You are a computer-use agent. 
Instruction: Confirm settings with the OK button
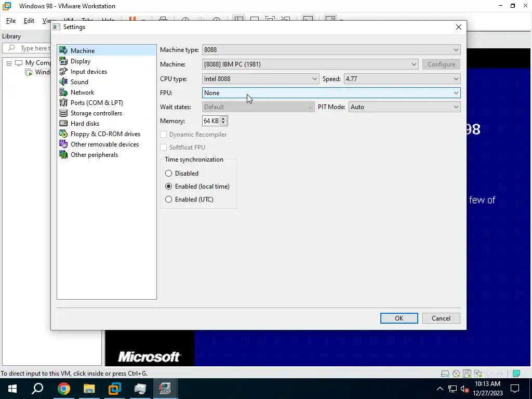click(x=399, y=318)
